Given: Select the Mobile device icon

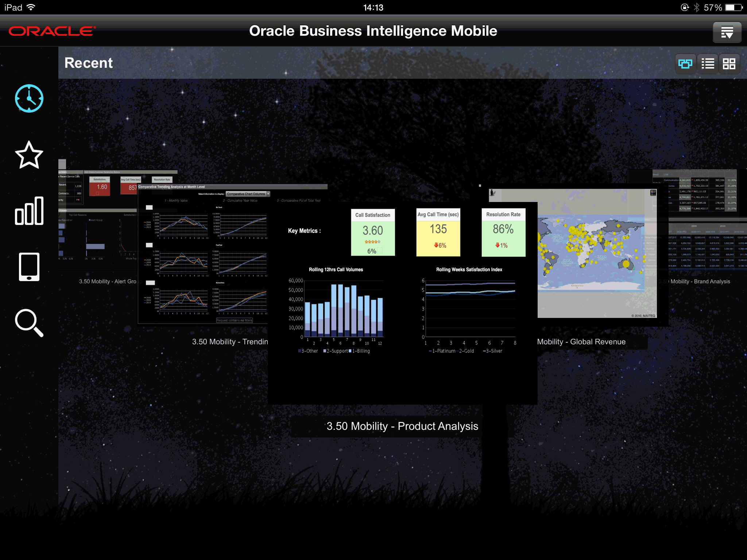Looking at the screenshot, I should point(30,267).
